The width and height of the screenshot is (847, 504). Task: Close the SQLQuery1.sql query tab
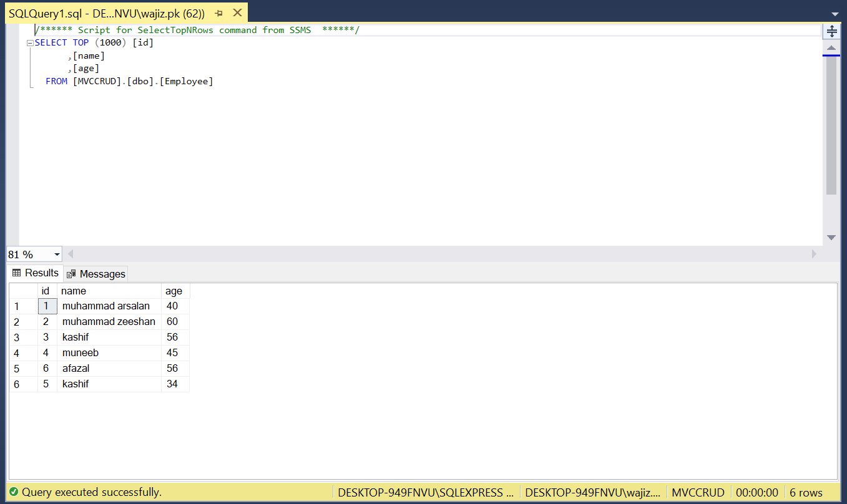pyautogui.click(x=237, y=13)
